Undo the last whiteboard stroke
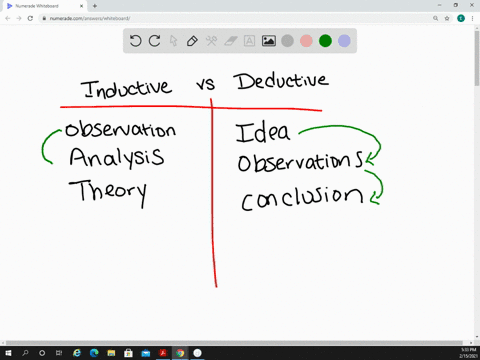The image size is (480, 360). click(135, 41)
